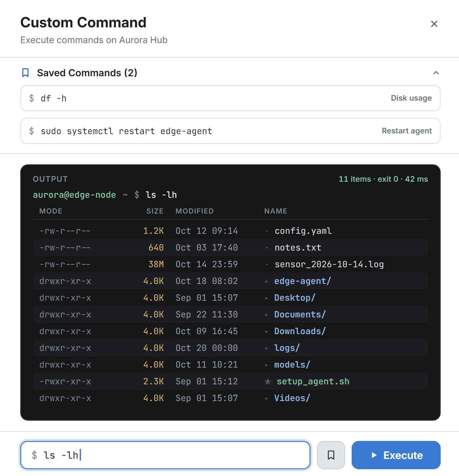Expand the edge-agent/ directory arrow
The width and height of the screenshot is (459, 476).
(x=266, y=281)
